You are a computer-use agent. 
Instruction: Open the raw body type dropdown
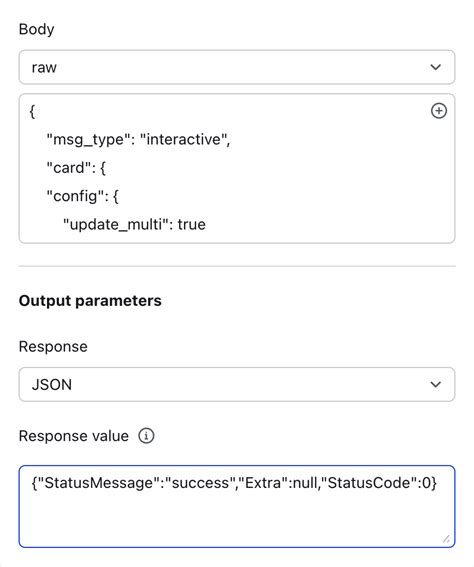[237, 67]
